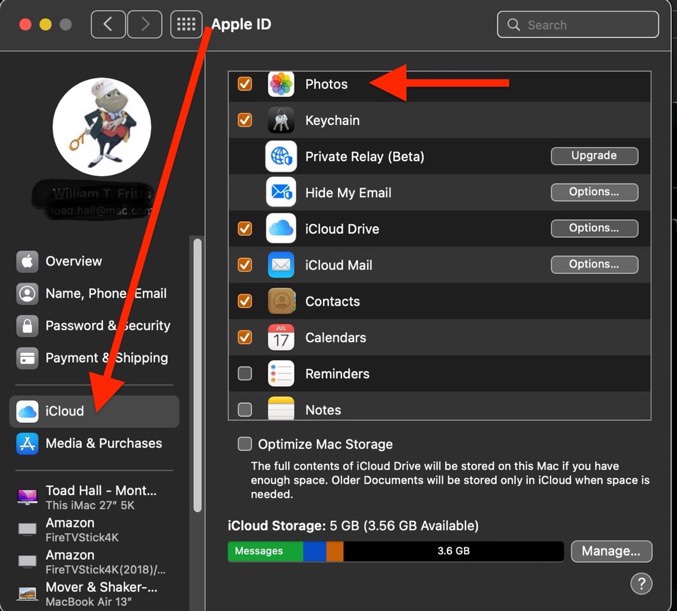677x611 pixels.
Task: Click the FireTVStick4K device icon
Action: [27, 529]
